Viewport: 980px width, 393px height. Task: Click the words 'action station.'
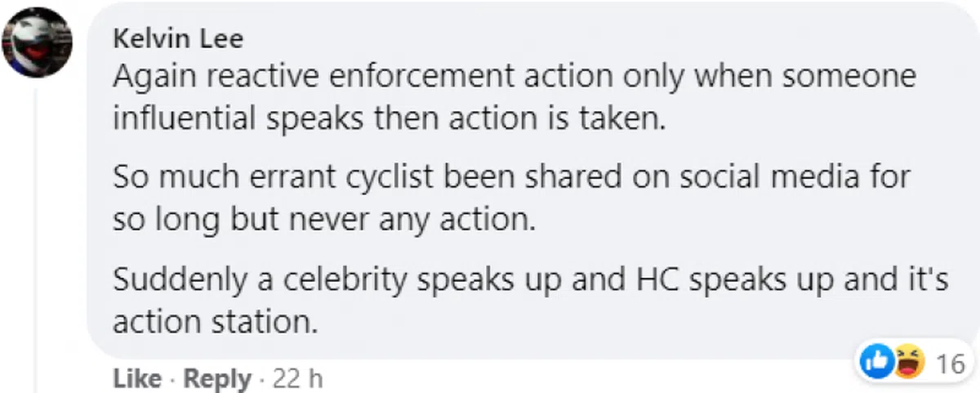click(x=215, y=322)
